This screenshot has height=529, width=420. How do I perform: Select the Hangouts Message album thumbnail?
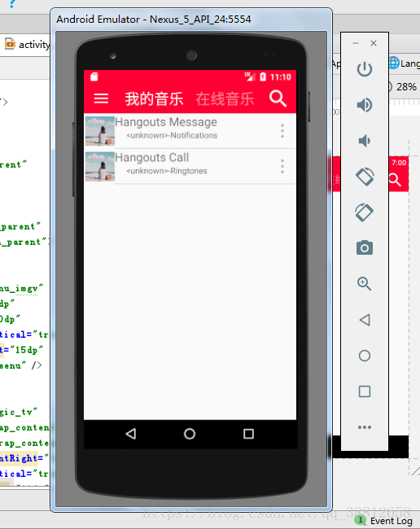pos(100,131)
